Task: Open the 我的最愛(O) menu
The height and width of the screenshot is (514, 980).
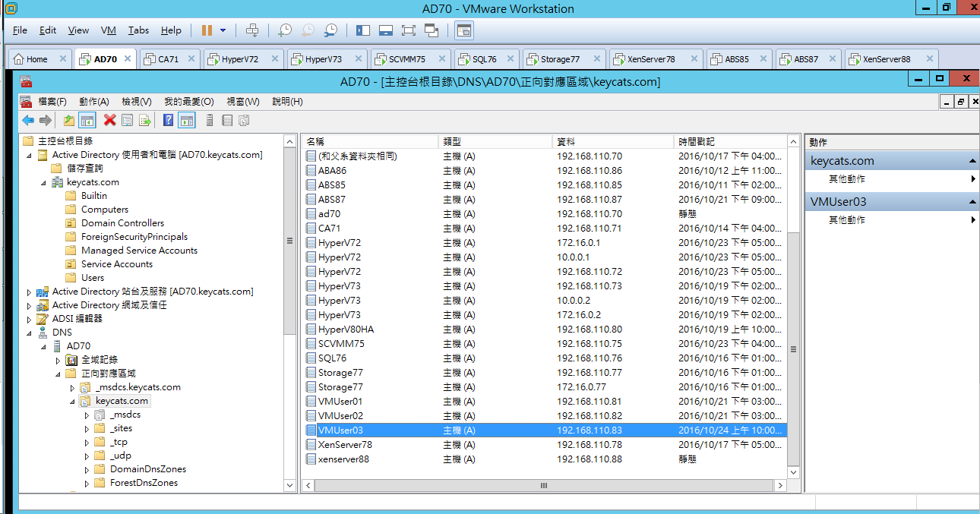Action: 189,101
